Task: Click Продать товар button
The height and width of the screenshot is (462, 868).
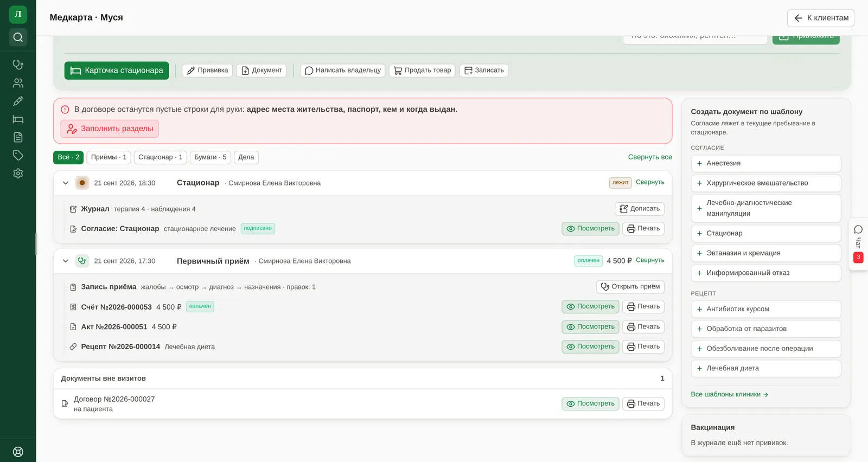Action: click(422, 70)
